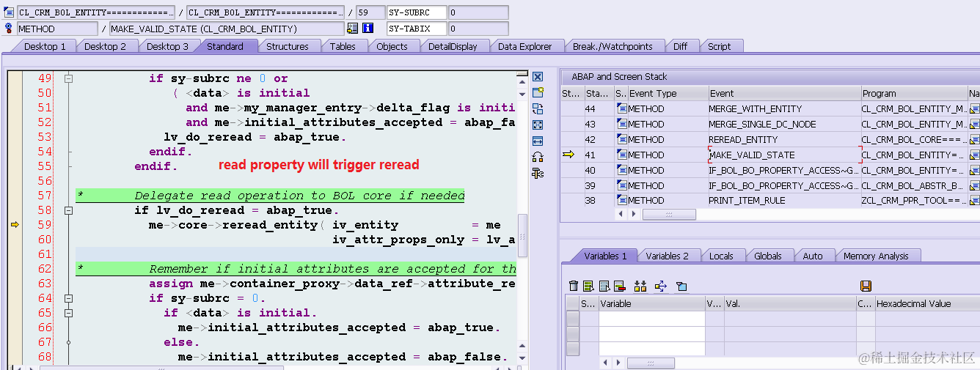The height and width of the screenshot is (370, 980).
Task: Switch to the Variables 2 tab
Action: pyautogui.click(x=667, y=256)
